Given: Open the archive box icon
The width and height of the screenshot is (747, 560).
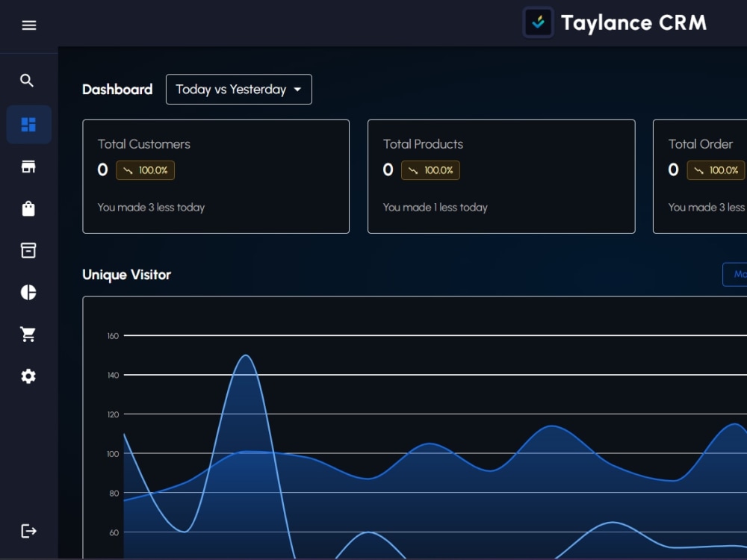Looking at the screenshot, I should coord(28,250).
